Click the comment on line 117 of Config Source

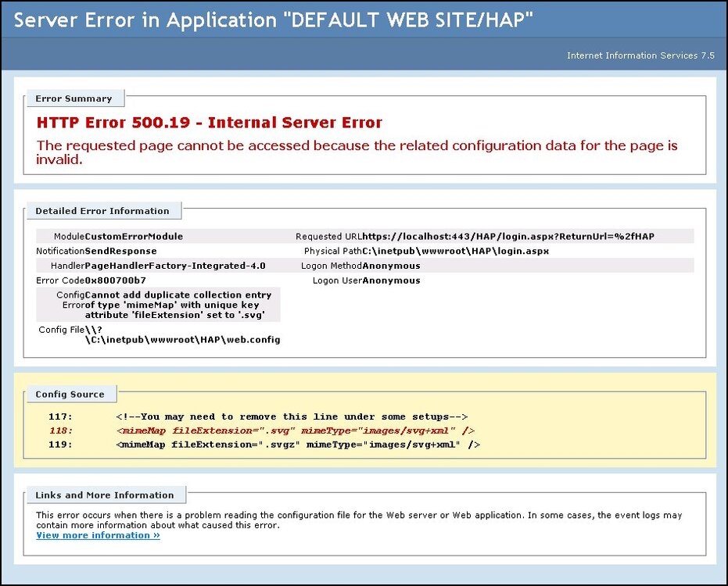[297, 416]
